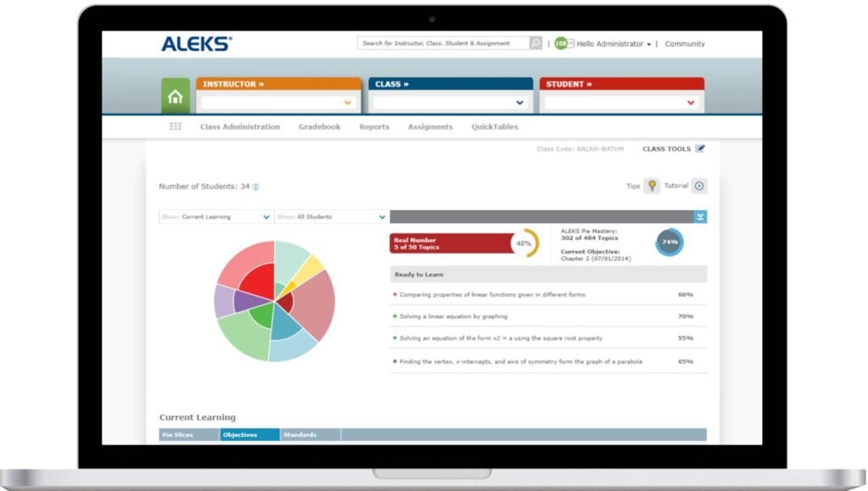
Task: Open the Class Administration menu
Action: tap(240, 126)
